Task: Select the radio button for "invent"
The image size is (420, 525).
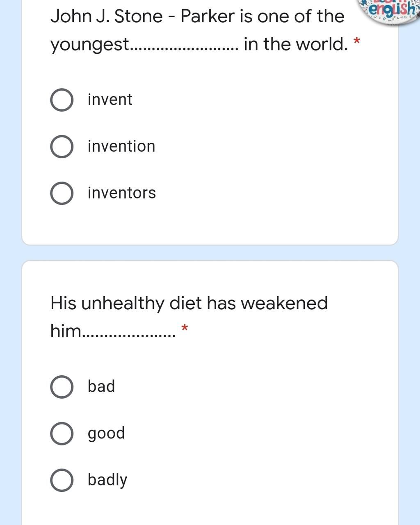Action: click(x=62, y=100)
